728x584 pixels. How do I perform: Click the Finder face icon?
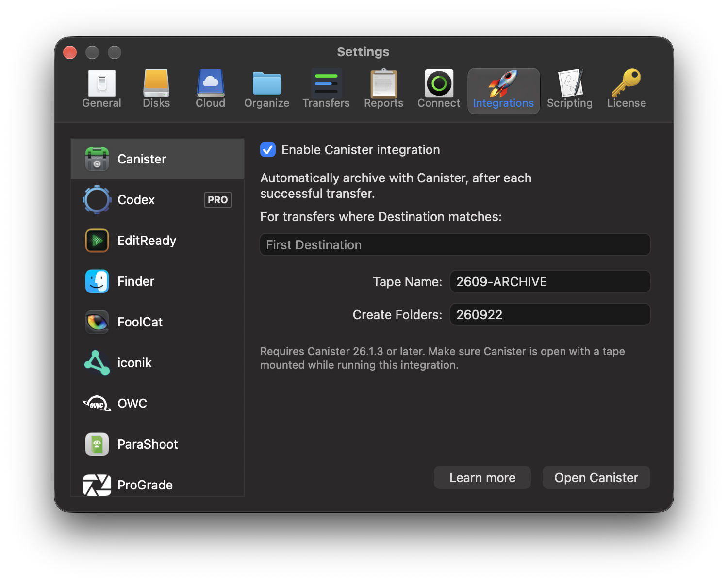tap(97, 281)
